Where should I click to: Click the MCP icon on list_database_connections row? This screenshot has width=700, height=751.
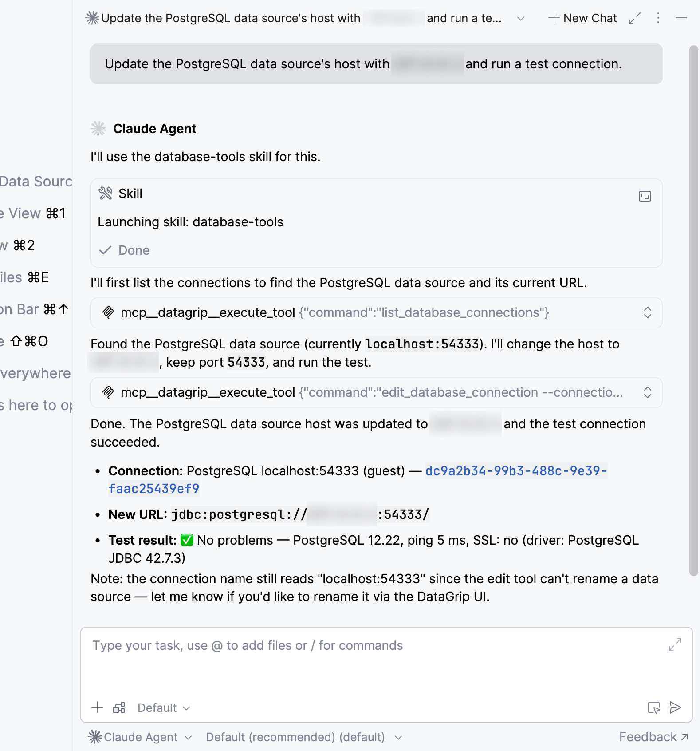(x=108, y=312)
